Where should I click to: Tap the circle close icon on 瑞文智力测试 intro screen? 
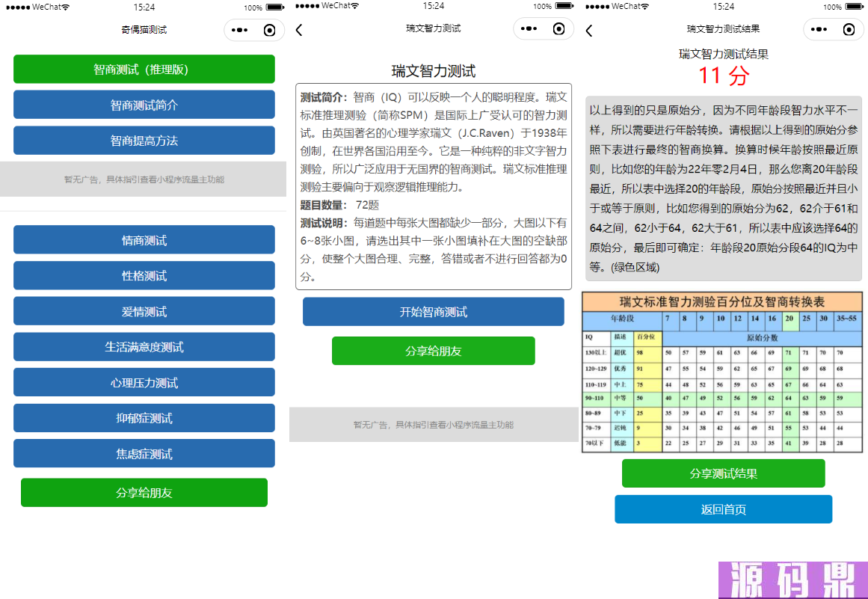pyautogui.click(x=559, y=28)
